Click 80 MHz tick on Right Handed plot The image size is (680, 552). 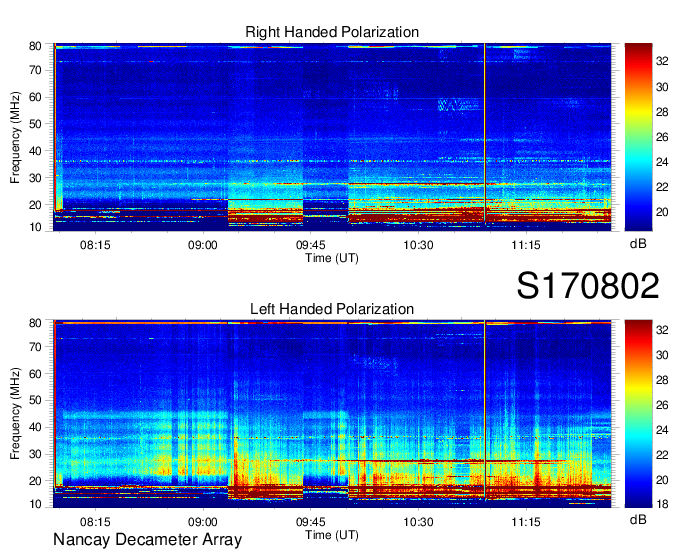(x=35, y=46)
